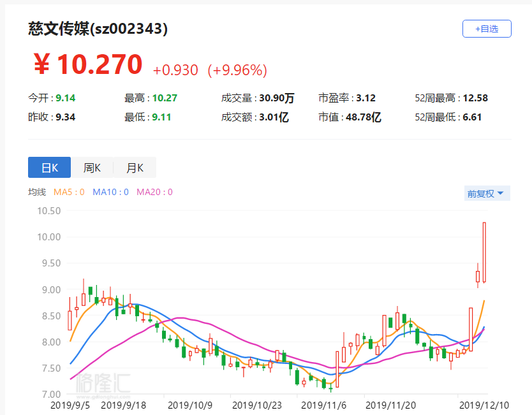Click the y-axis label 7.00
This screenshot has width=532, height=415.
pos(51,395)
